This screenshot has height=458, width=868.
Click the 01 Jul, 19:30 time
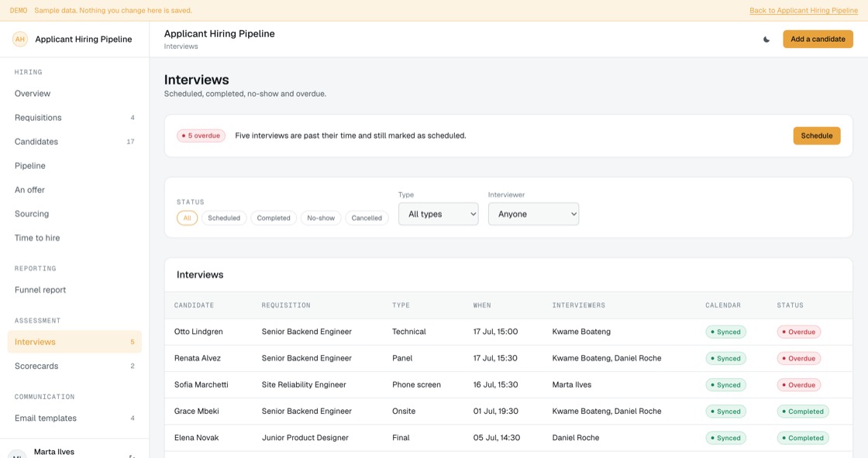tap(495, 412)
